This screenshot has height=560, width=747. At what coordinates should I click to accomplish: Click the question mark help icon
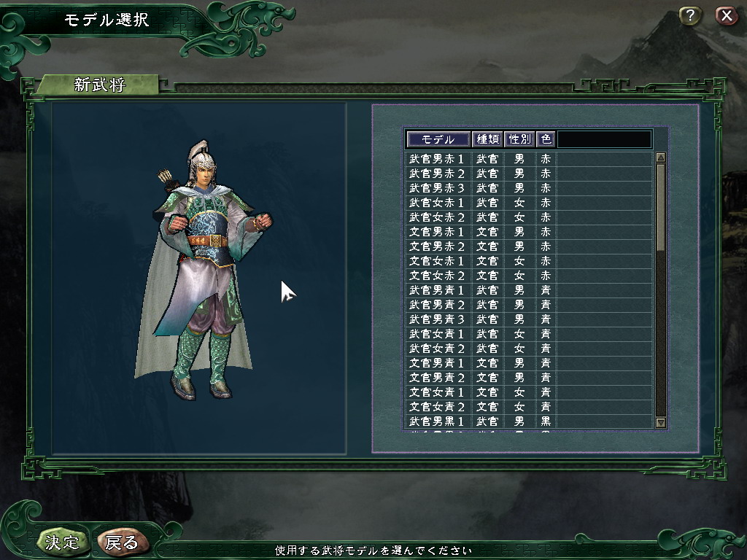tap(690, 16)
